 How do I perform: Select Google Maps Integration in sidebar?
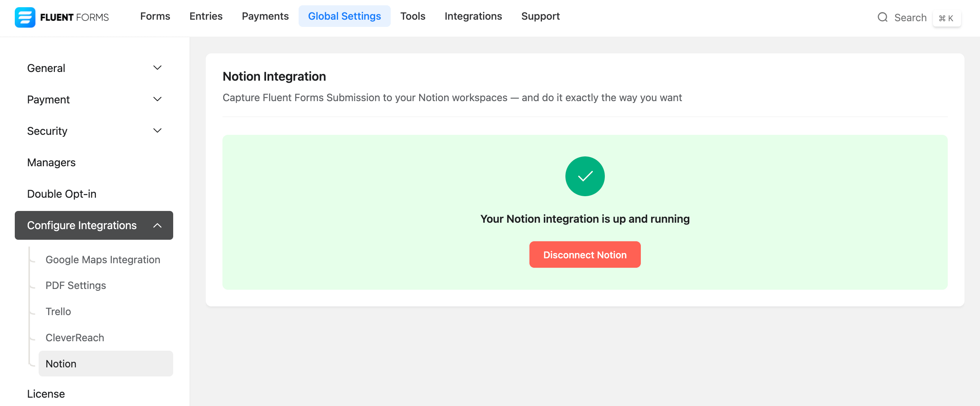[103, 260]
